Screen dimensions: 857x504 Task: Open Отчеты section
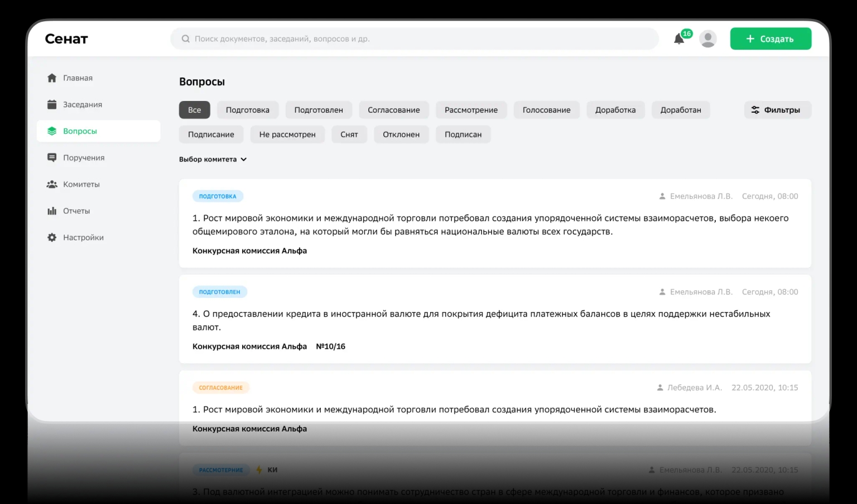click(98, 211)
